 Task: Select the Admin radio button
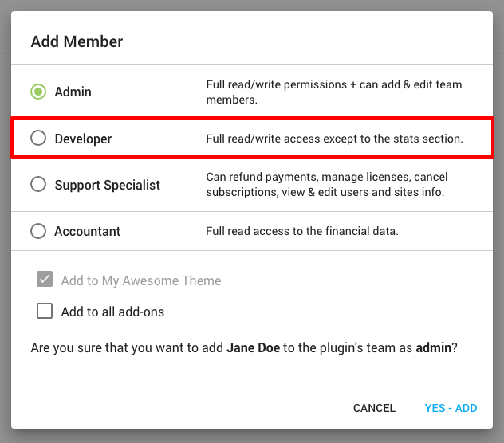pyautogui.click(x=38, y=92)
